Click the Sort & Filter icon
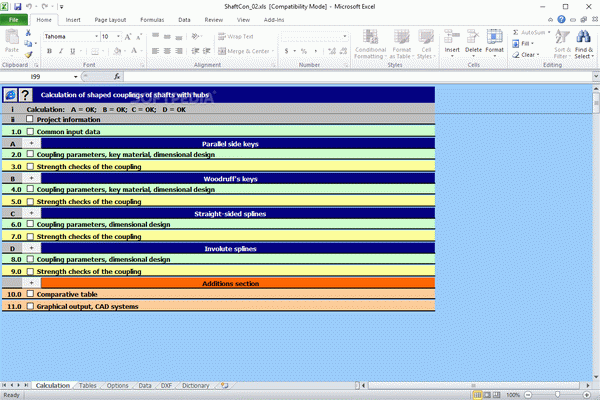 click(x=561, y=44)
